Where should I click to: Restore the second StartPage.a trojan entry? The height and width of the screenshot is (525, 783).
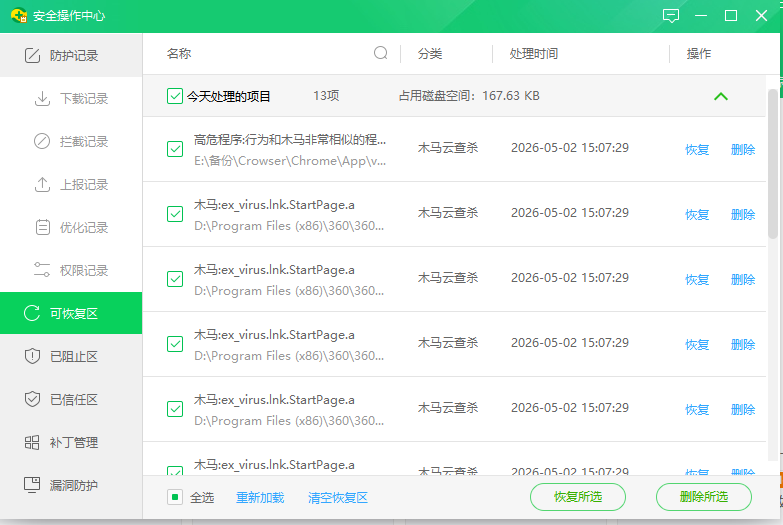click(x=697, y=279)
